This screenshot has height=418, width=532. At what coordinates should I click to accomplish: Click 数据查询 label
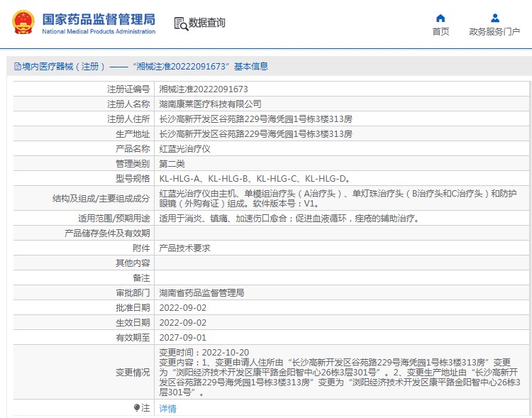(206, 23)
